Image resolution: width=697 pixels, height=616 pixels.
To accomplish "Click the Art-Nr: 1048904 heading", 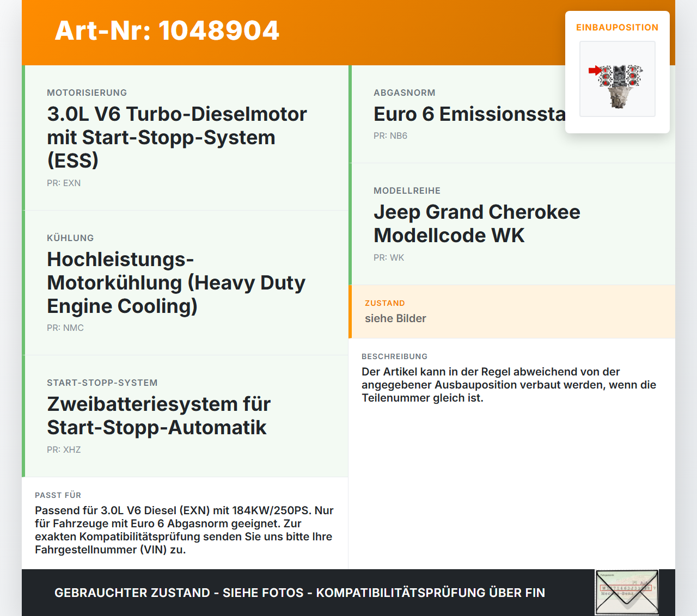I will [167, 30].
